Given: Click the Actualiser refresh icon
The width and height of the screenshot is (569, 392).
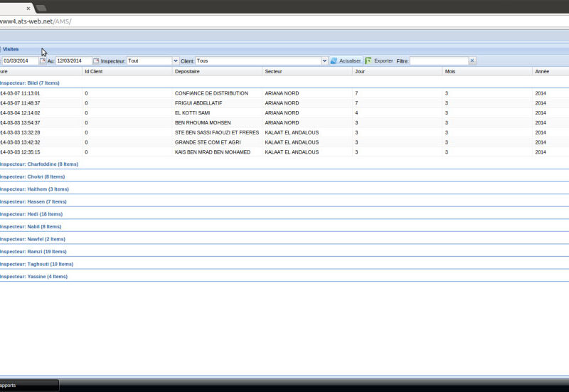Looking at the screenshot, I should pos(334,61).
